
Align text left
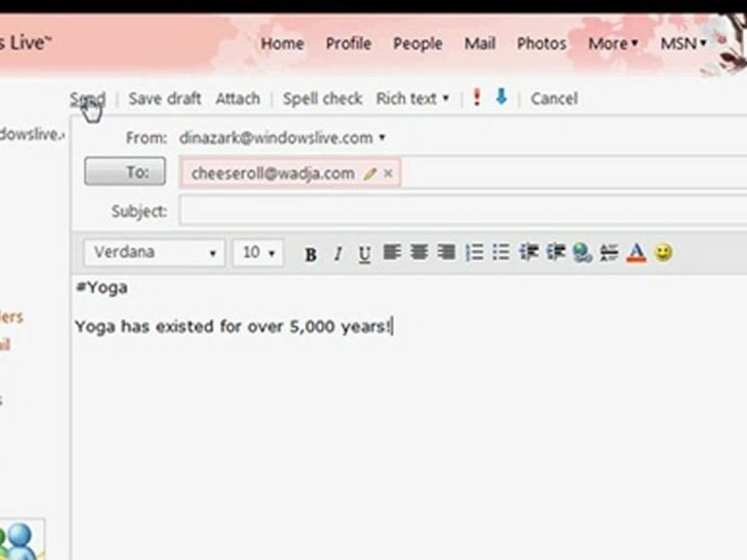click(x=392, y=252)
